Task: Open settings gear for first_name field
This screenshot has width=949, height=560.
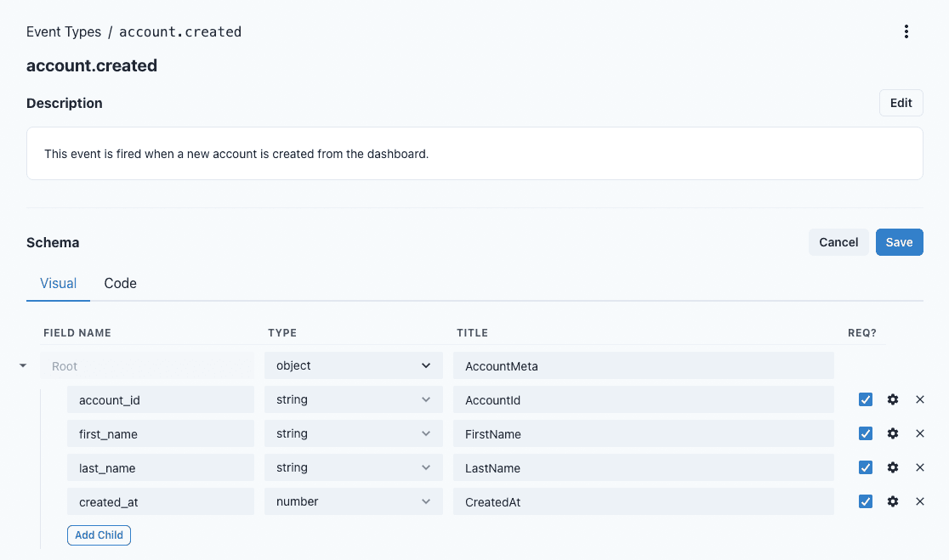Action: (893, 433)
